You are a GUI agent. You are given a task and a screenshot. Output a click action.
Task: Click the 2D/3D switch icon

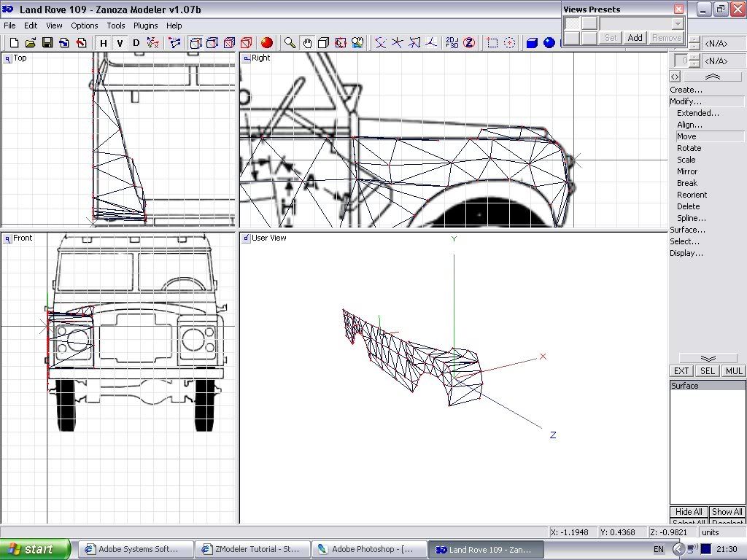[452, 43]
